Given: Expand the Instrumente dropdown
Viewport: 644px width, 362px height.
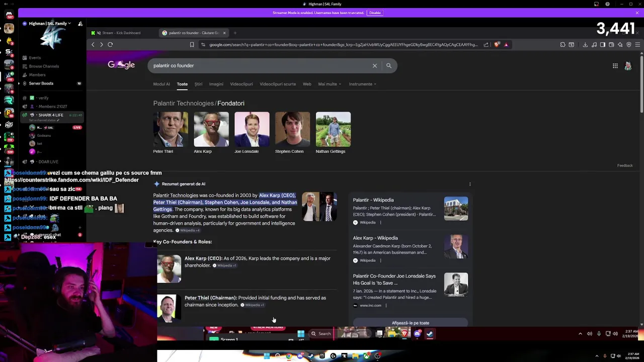Looking at the screenshot, I should pyautogui.click(x=362, y=84).
